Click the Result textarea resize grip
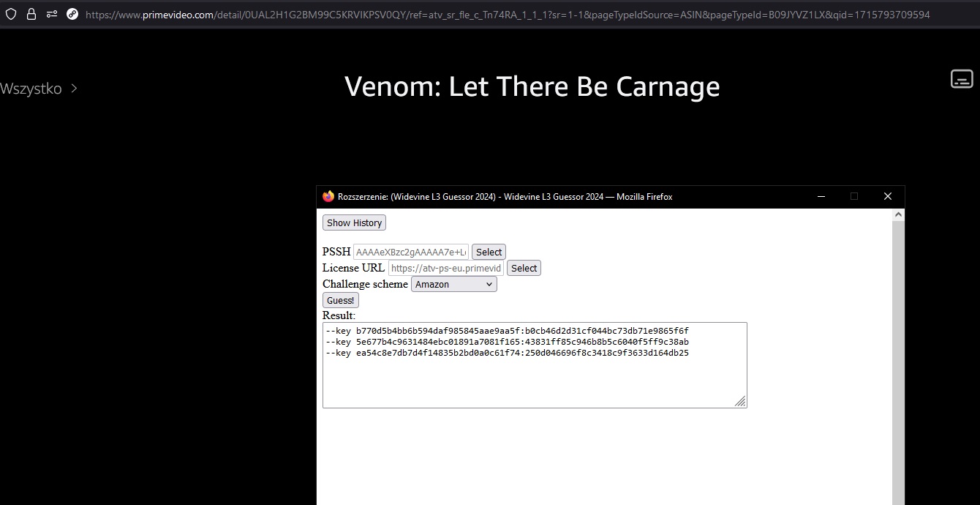 (x=740, y=401)
